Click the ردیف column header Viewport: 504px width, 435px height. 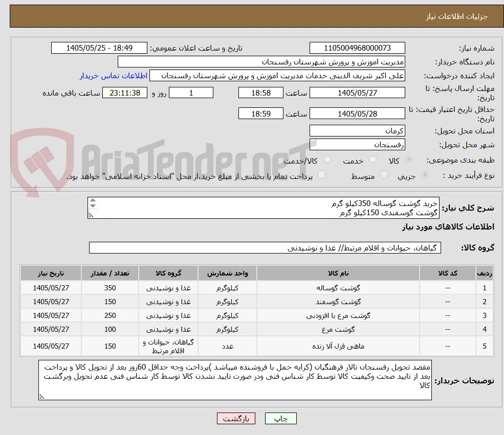(x=485, y=273)
